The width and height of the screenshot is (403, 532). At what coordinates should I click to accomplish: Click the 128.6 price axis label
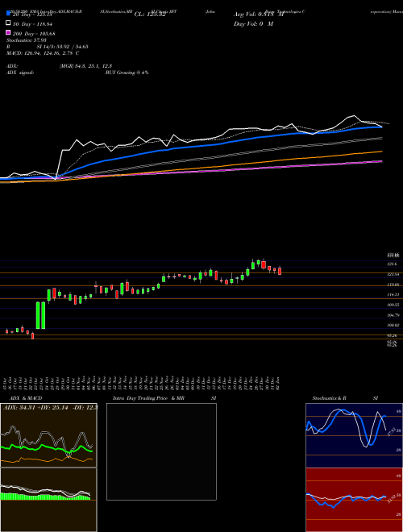tap(393, 264)
